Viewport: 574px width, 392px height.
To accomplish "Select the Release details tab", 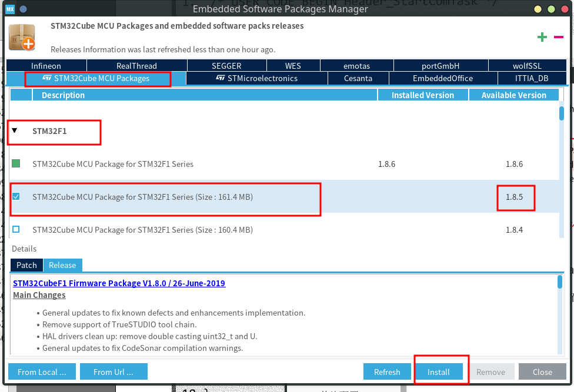I will [x=62, y=265].
